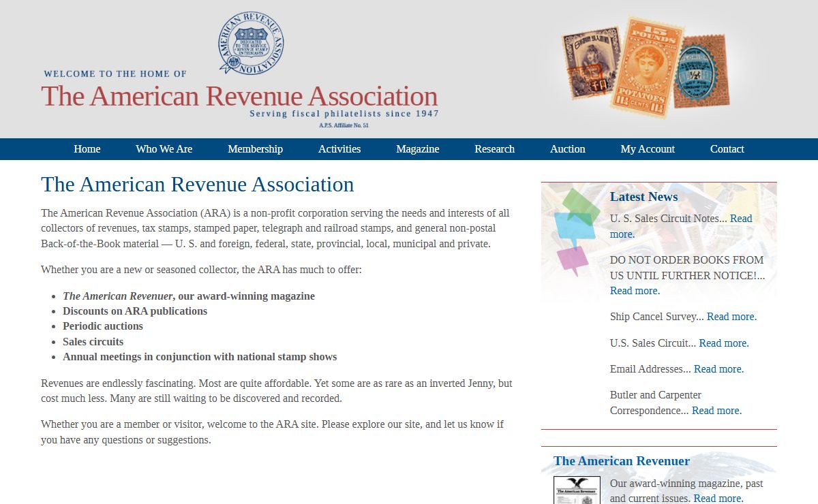
Task: Click 'Serving fiscal philatelists since 1947' tagline
Action: (344, 114)
